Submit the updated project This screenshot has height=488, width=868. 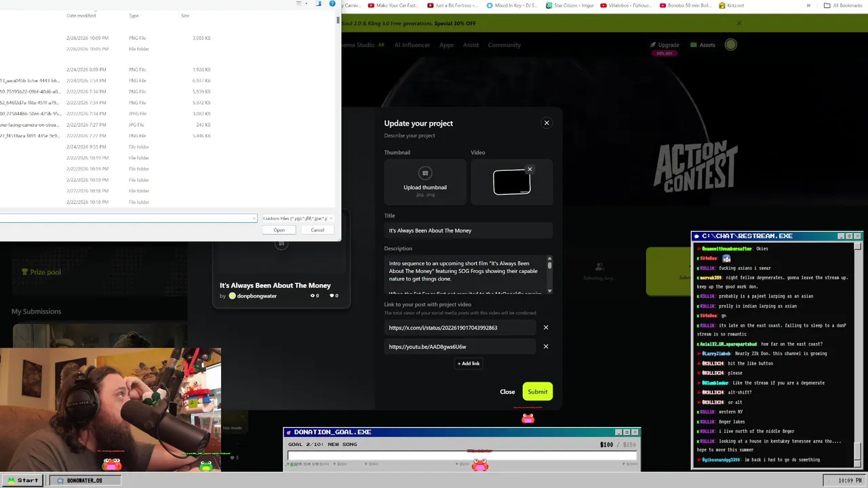coord(538,391)
